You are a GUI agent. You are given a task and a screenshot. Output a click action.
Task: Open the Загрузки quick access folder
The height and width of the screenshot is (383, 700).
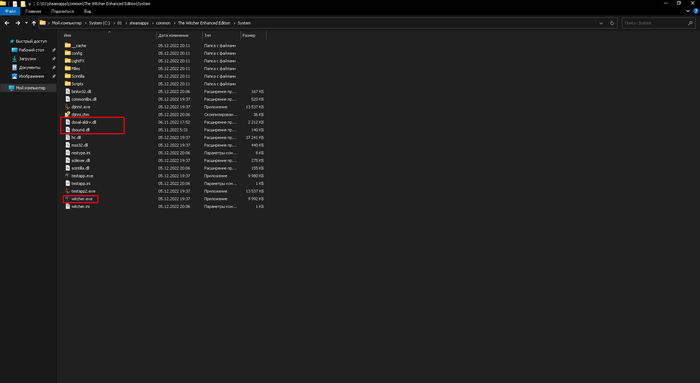click(x=27, y=58)
